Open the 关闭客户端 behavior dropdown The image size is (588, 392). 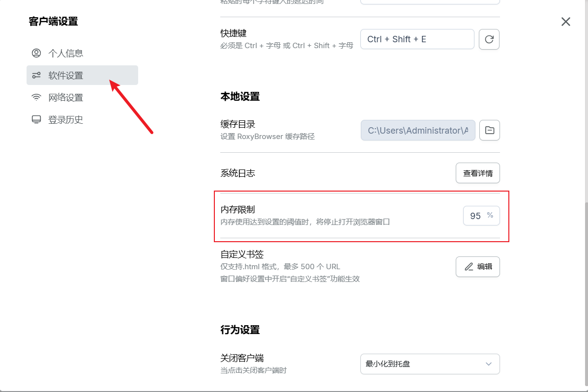coord(429,364)
